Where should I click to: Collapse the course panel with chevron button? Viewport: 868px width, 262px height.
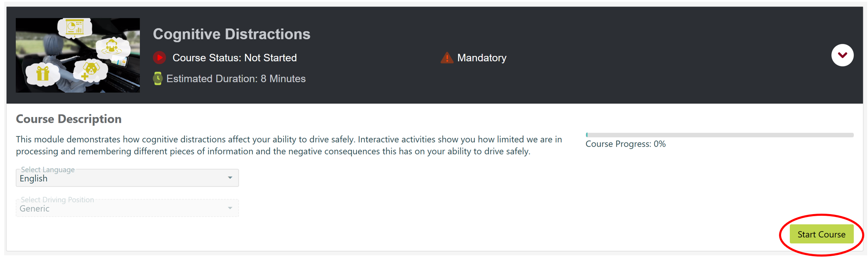point(842,55)
